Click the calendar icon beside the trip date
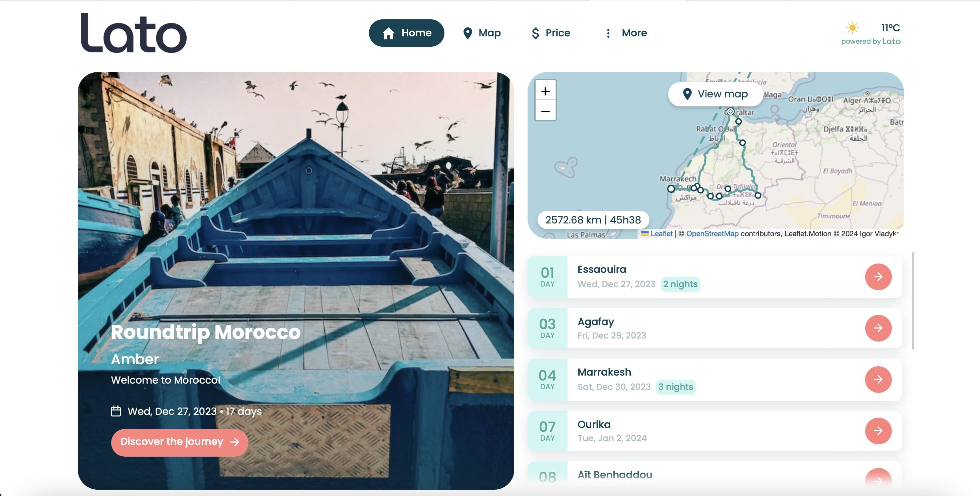Viewport: 980px width, 496px height. [x=116, y=411]
